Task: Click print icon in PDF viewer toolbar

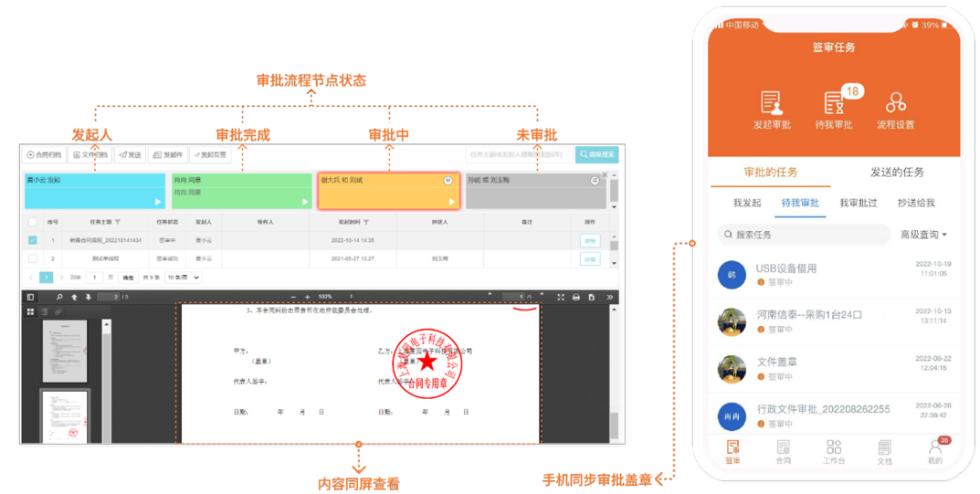Action: point(575,297)
